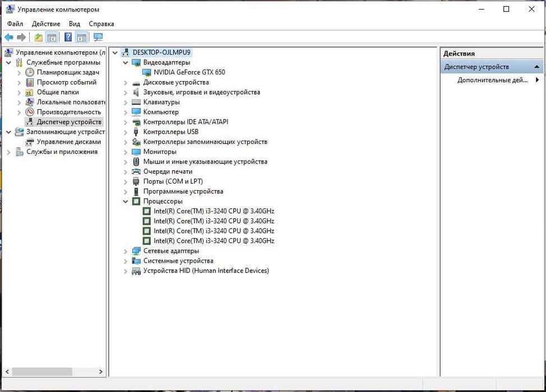Open the Действие menu
Image resolution: width=546 pixels, height=392 pixels.
pos(46,24)
